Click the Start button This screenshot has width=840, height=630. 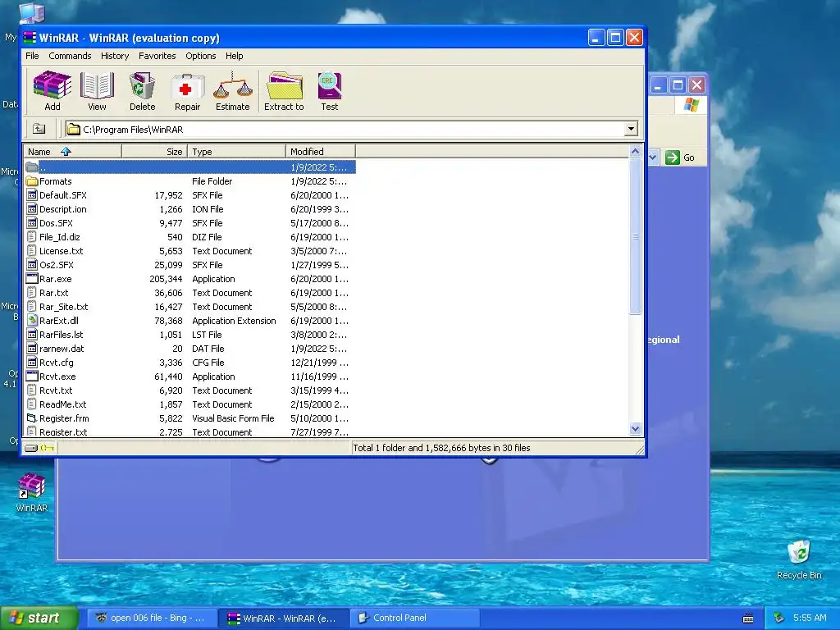click(x=39, y=619)
